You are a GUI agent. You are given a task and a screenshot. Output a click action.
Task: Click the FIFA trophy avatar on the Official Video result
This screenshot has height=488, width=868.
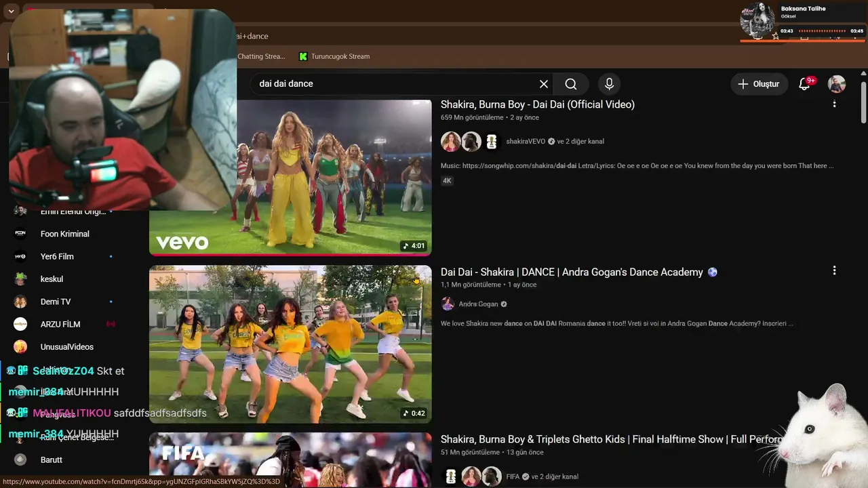tap(492, 142)
